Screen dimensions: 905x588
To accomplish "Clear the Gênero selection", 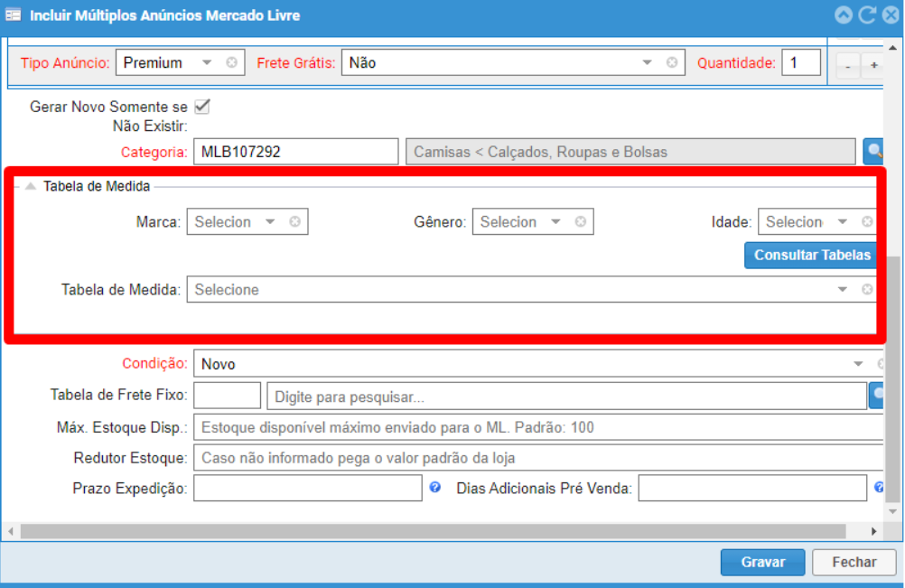I will click(581, 221).
